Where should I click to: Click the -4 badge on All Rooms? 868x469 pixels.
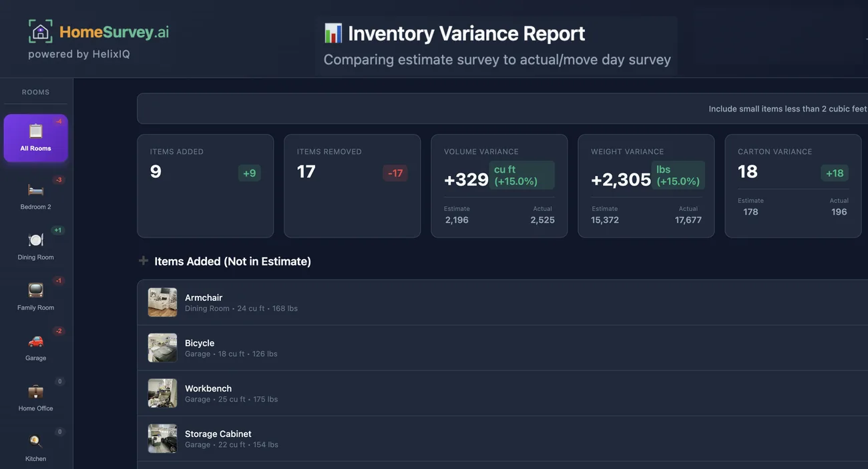(x=59, y=121)
